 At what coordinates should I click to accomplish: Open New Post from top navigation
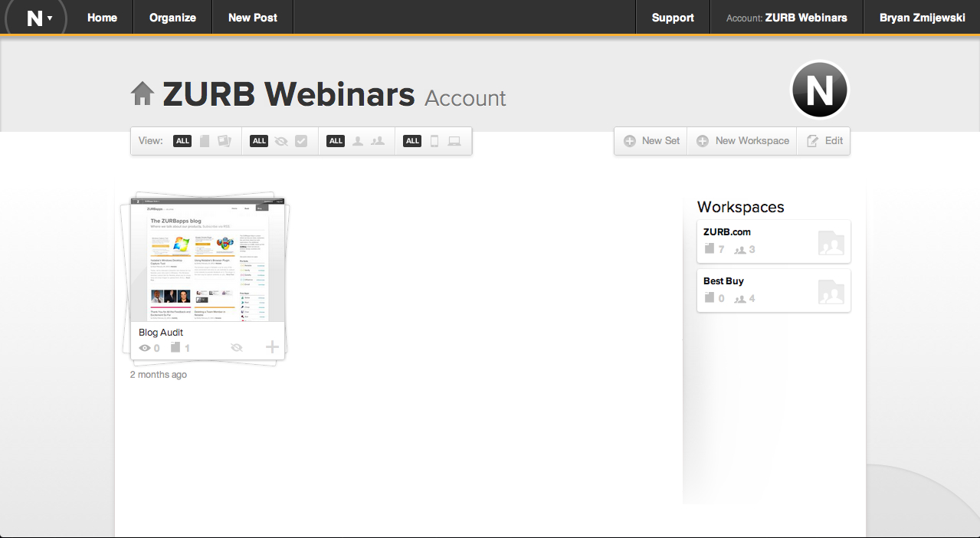click(252, 18)
